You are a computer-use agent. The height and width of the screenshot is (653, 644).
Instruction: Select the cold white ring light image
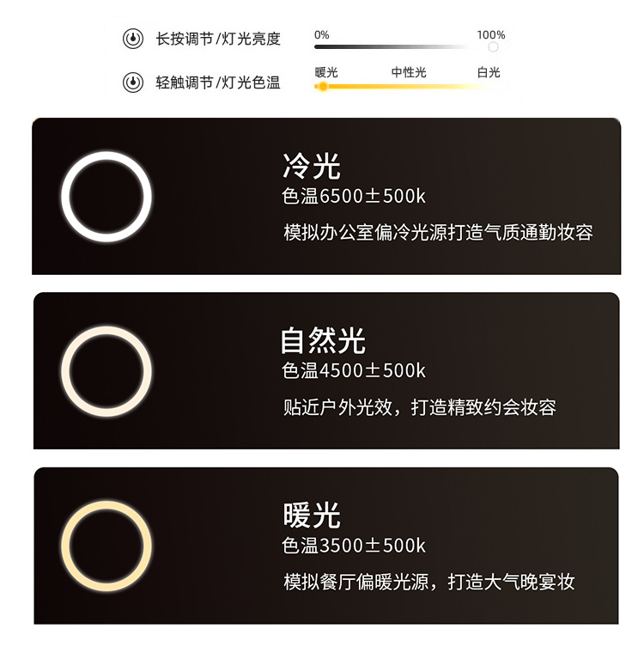(x=106, y=197)
